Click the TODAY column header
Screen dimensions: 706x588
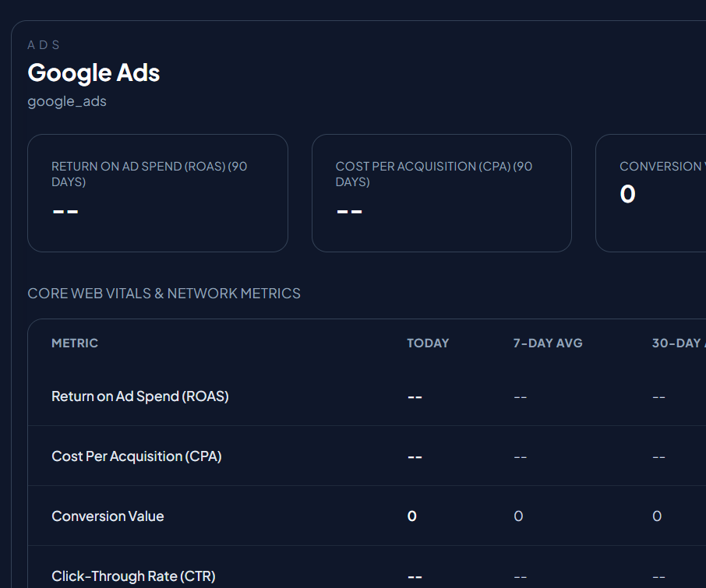[428, 343]
